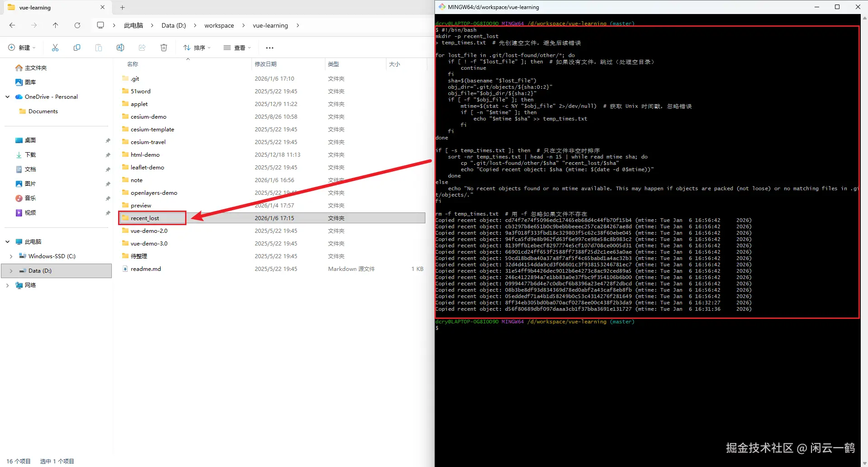868x467 pixels.
Task: Expand the chevron after 此电脑 in address bar
Action: pyautogui.click(x=152, y=25)
